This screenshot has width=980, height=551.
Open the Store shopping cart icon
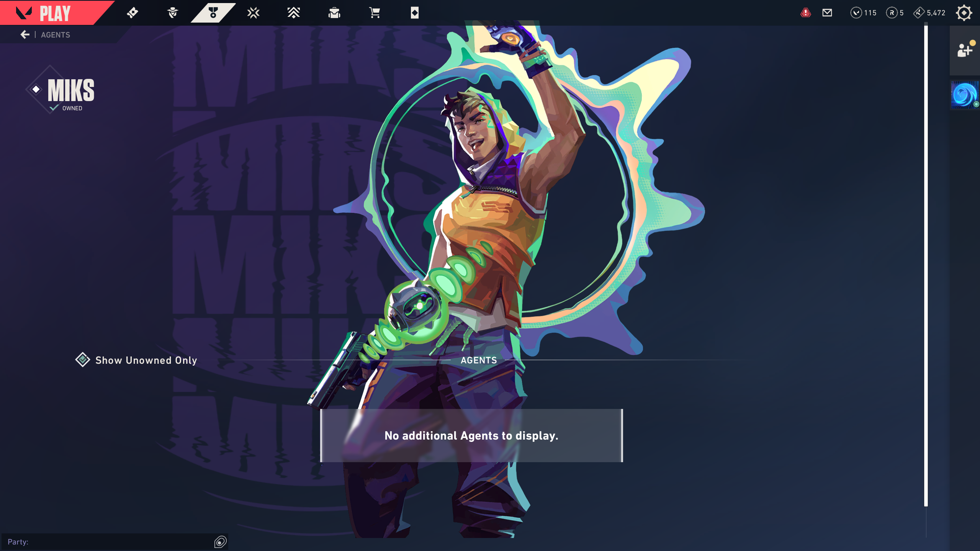coord(375,13)
